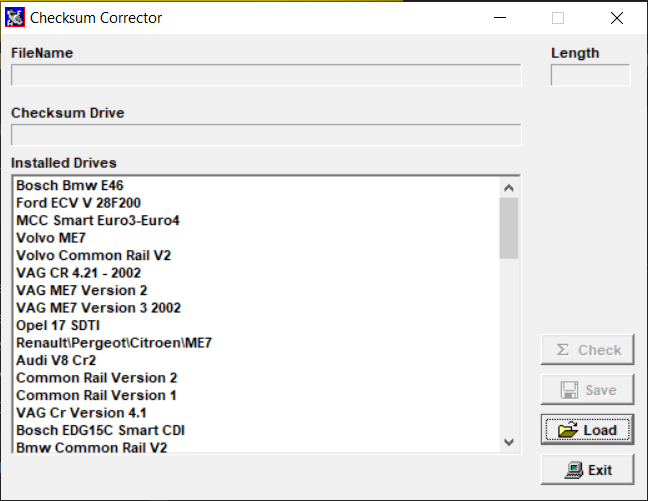This screenshot has width=648, height=501.
Task: Choose Volvo Common Rail V2
Action: click(257, 255)
